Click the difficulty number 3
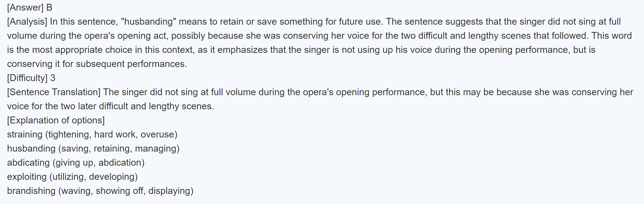The height and width of the screenshot is (204, 644). click(x=53, y=78)
